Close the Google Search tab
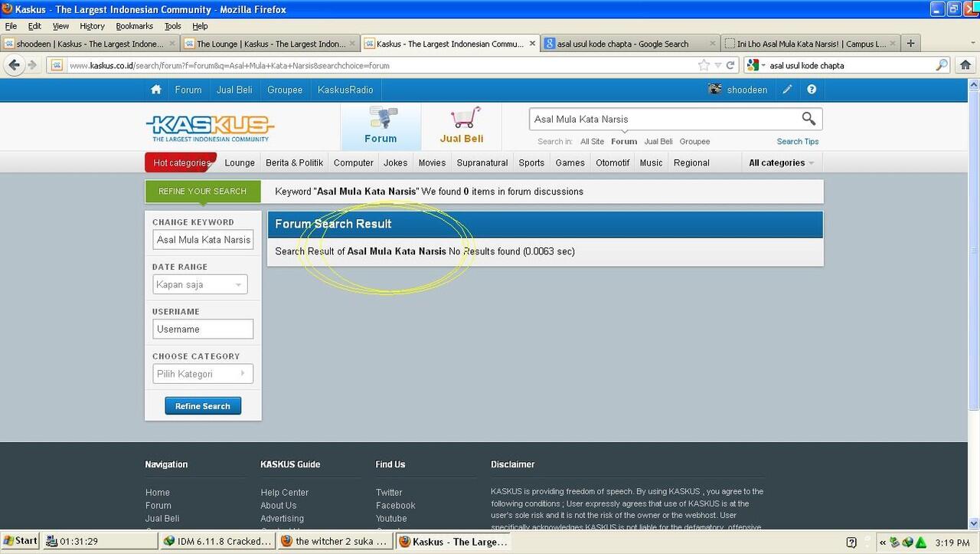This screenshot has height=554, width=980. (x=711, y=44)
